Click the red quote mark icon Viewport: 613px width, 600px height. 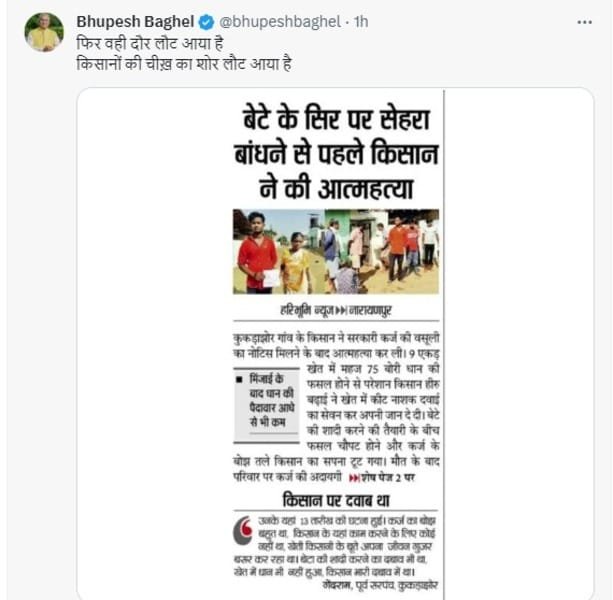243,531
